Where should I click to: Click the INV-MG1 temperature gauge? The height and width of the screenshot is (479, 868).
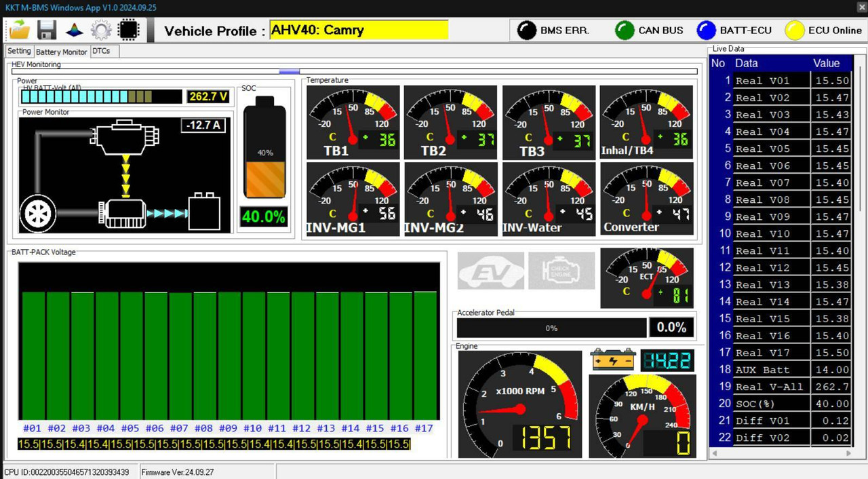click(x=353, y=199)
